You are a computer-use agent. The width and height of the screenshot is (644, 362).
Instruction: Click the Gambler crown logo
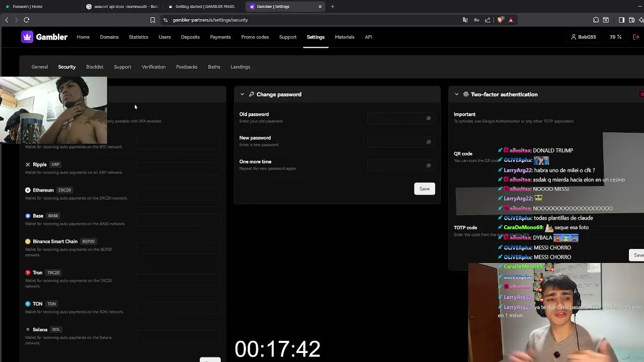pos(27,37)
